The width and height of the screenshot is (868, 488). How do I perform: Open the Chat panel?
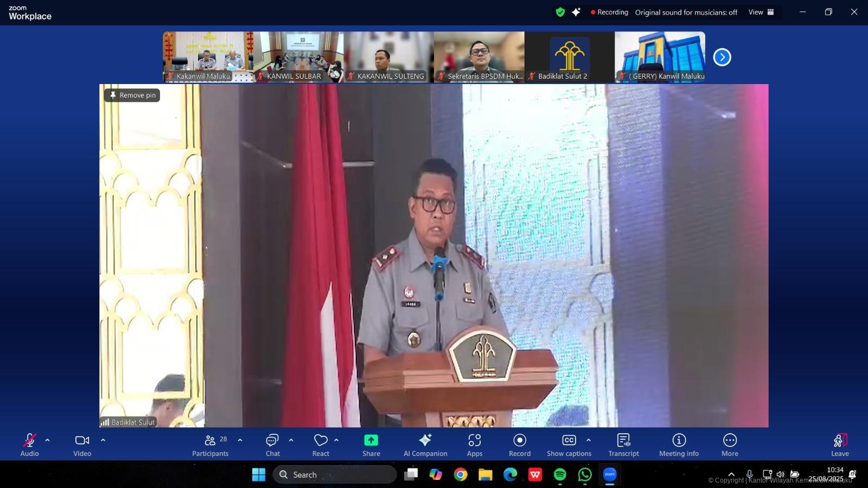tap(272, 445)
